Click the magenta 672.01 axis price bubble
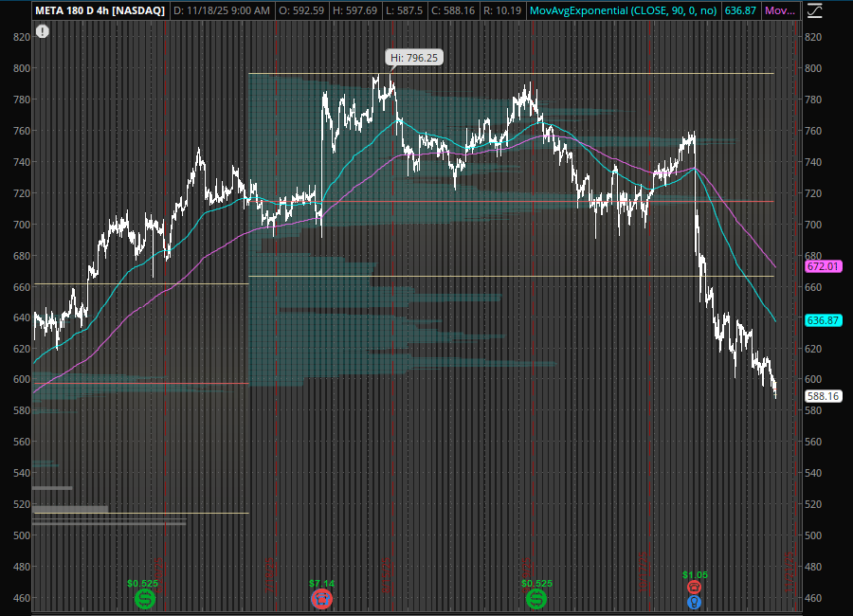The height and width of the screenshot is (616, 853). (823, 266)
